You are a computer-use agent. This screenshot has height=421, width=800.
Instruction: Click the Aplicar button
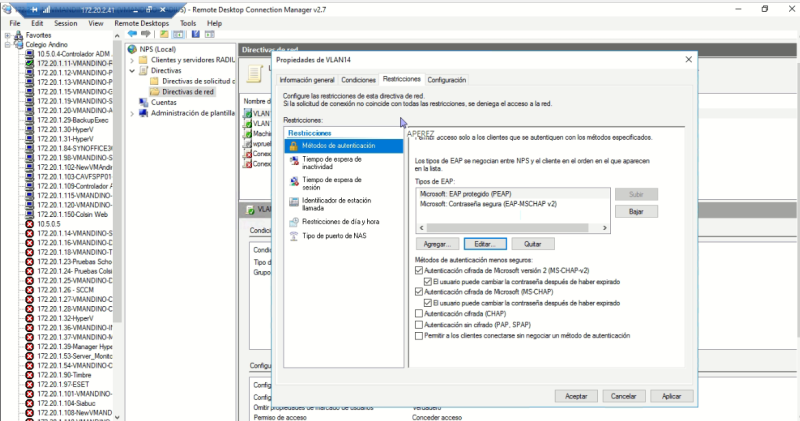click(671, 396)
